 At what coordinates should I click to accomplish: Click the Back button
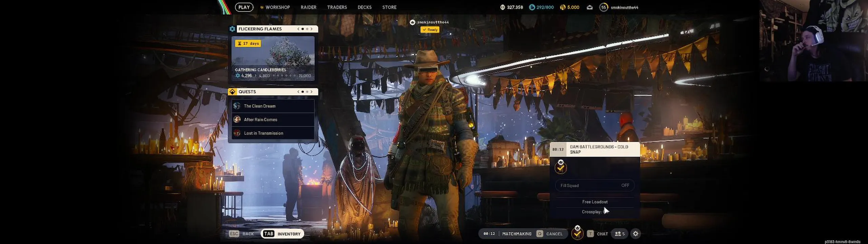tap(242, 233)
